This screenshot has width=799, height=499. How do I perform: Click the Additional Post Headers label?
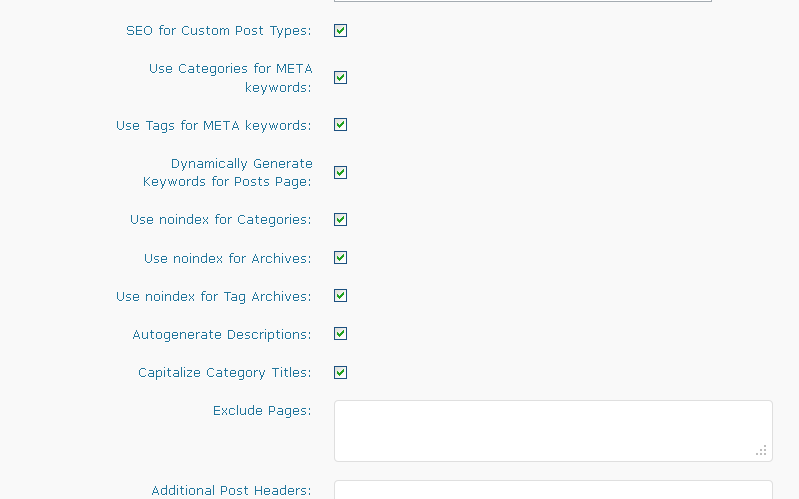[231, 490]
